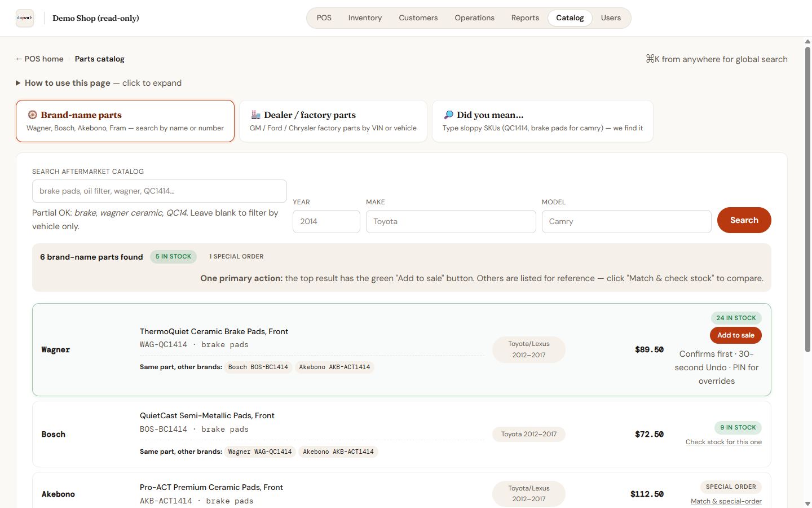The image size is (812, 508).
Task: Go back via the POS home link
Action: 39,59
